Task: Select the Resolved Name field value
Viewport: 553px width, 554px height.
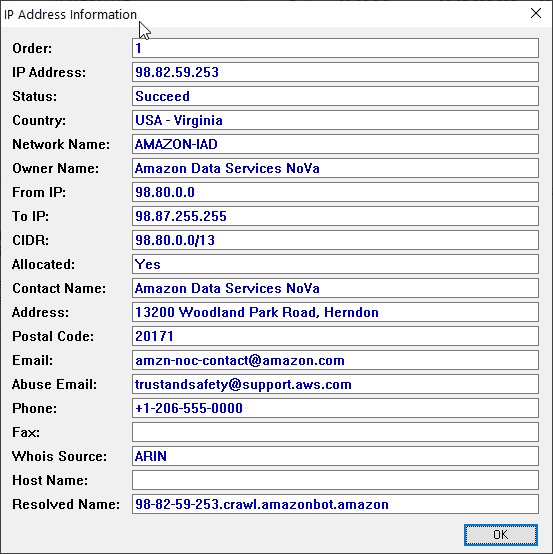Action: [335, 505]
